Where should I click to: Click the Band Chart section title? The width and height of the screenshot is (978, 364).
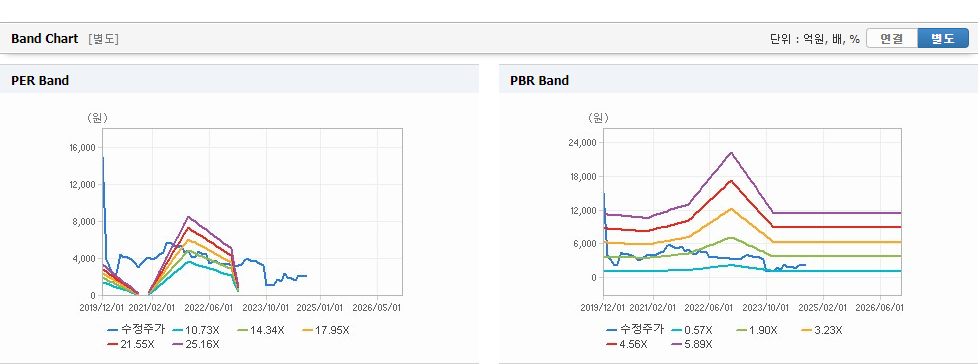(x=44, y=39)
